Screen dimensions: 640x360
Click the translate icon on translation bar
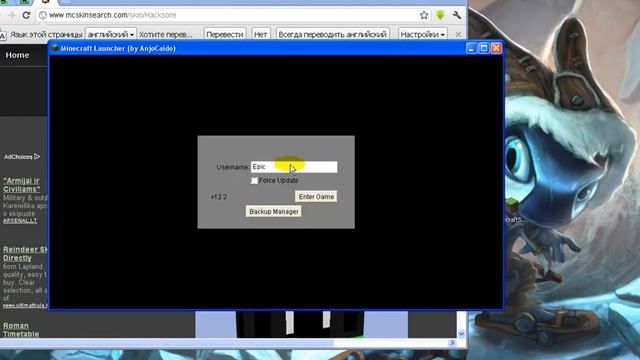(2, 36)
